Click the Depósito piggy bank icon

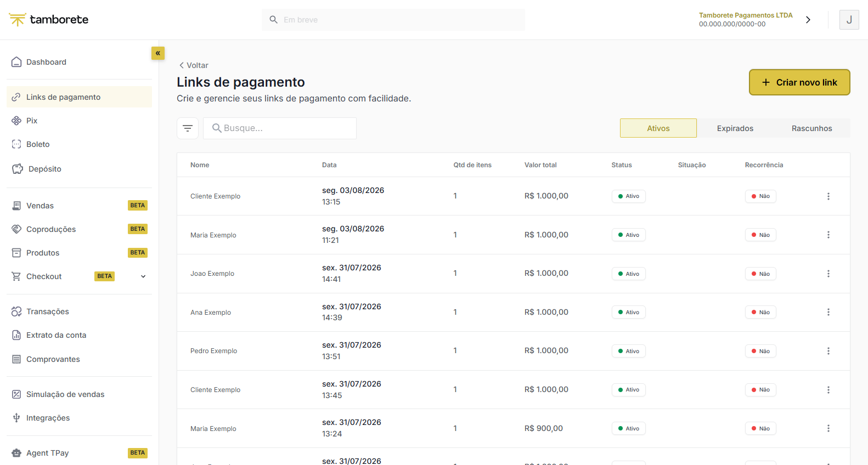point(18,169)
